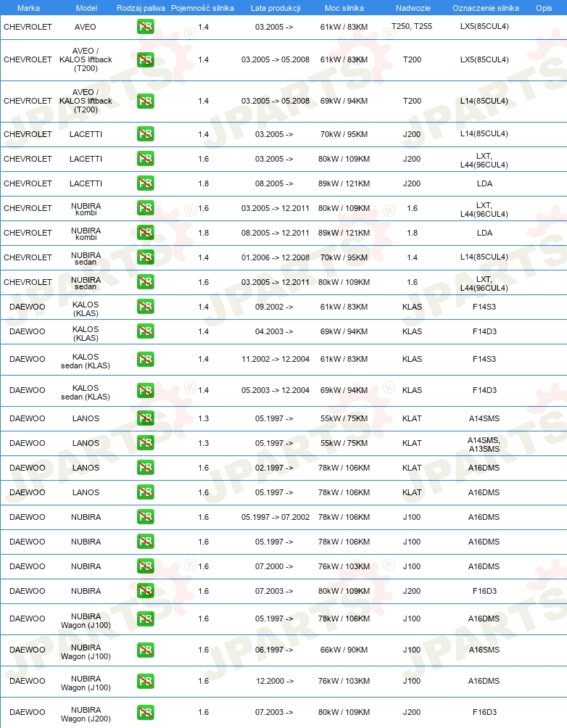Click the '89kW / 121KM' cell in LACETTI row
This screenshot has width=567, height=728.
[x=344, y=183]
